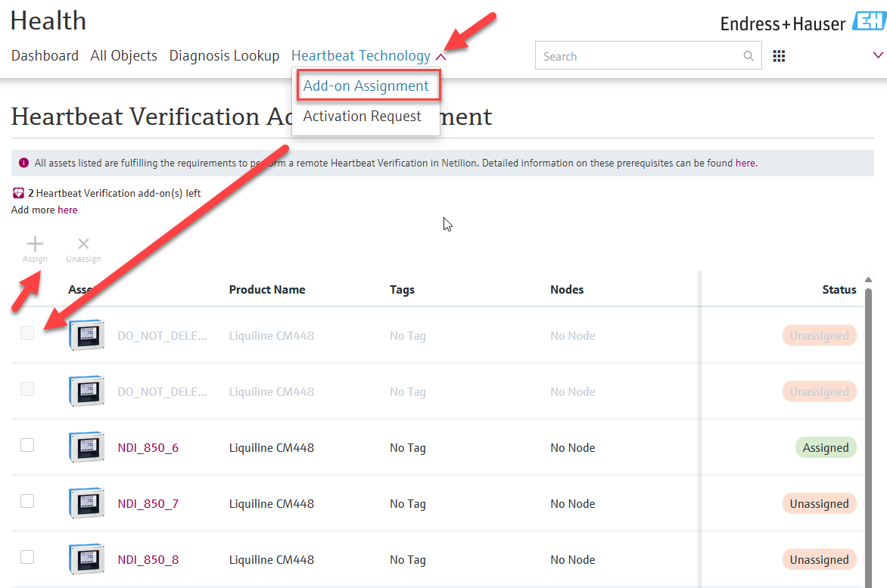Click the Unassign X icon

point(83,244)
